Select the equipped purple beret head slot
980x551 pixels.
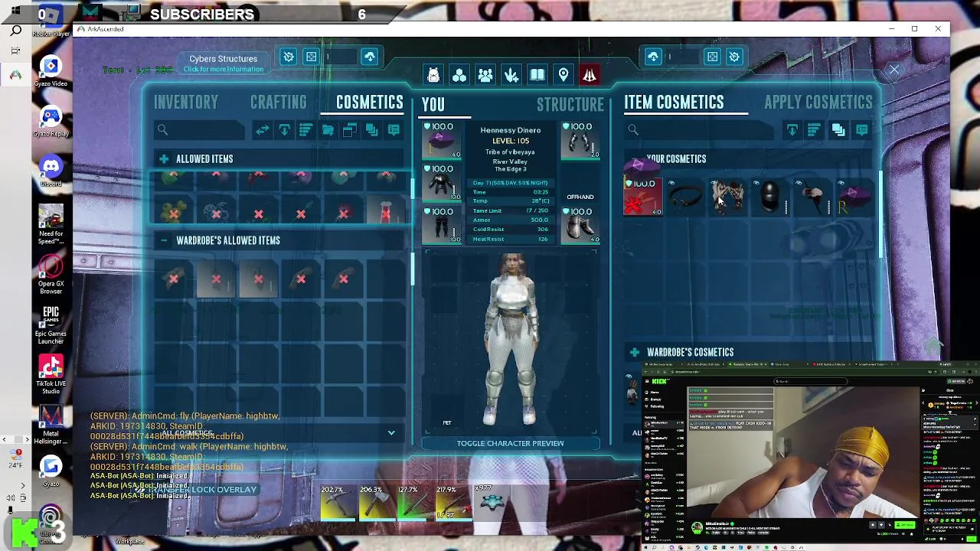(x=443, y=140)
